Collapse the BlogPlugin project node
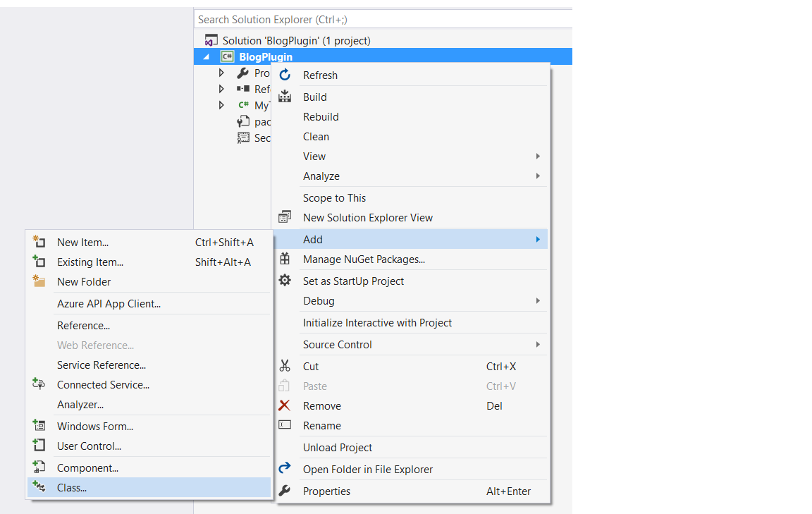Viewport: 812px width, 514px height. click(x=207, y=57)
